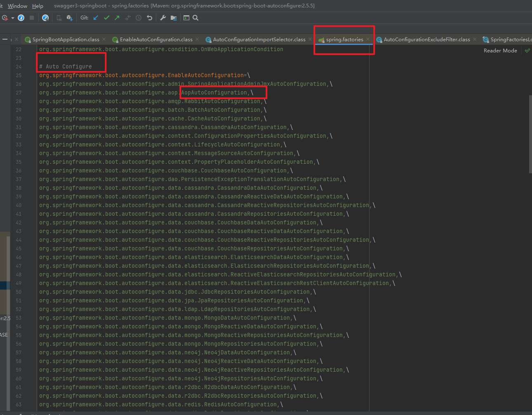532x415 pixels.
Task: Click line number 37 in the gutter
Action: tap(19, 179)
